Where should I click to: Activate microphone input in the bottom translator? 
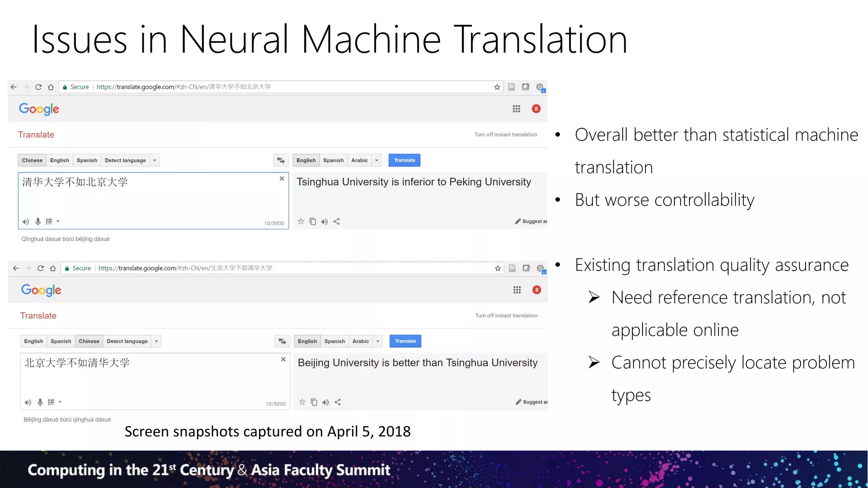[40, 402]
